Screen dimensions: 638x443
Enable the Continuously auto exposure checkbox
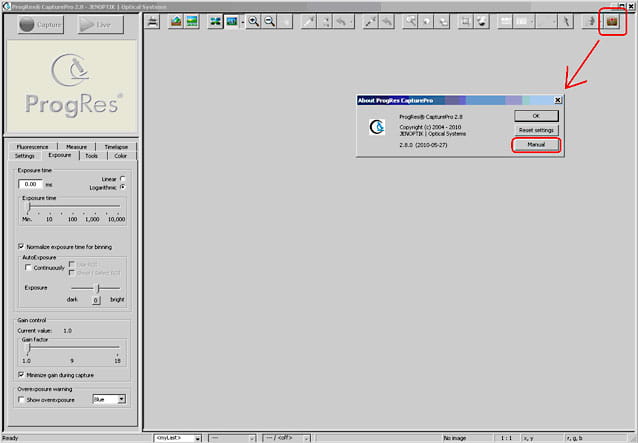click(x=27, y=268)
